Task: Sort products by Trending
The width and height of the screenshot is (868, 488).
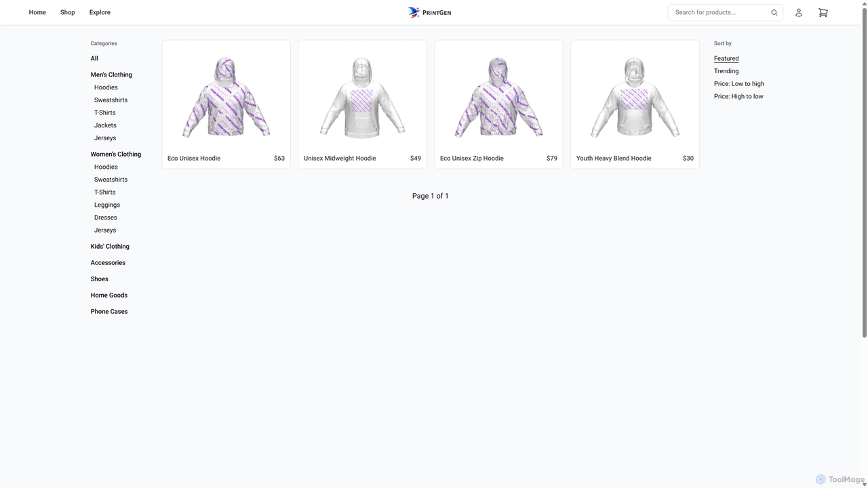Action: [726, 71]
